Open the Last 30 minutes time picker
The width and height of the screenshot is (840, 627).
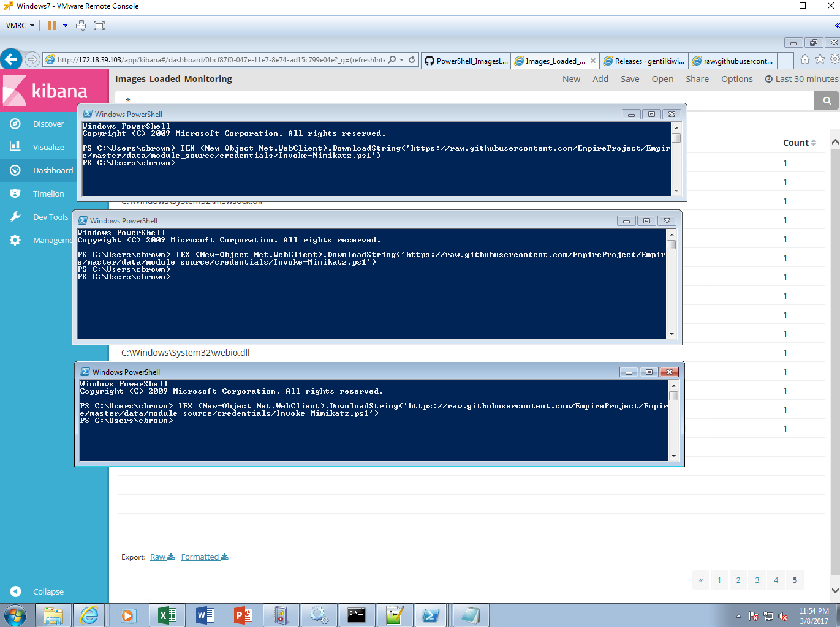[802, 79]
